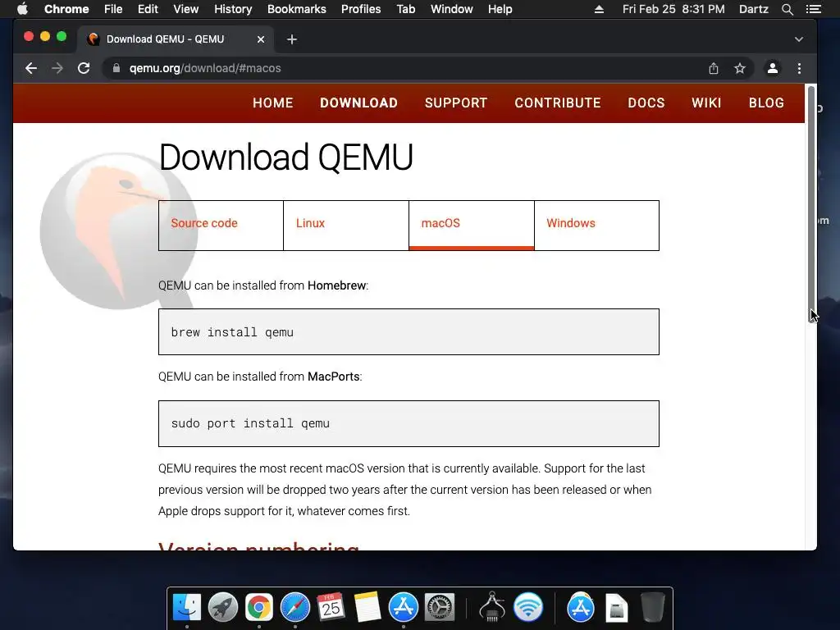Open the History menu

[x=233, y=9]
